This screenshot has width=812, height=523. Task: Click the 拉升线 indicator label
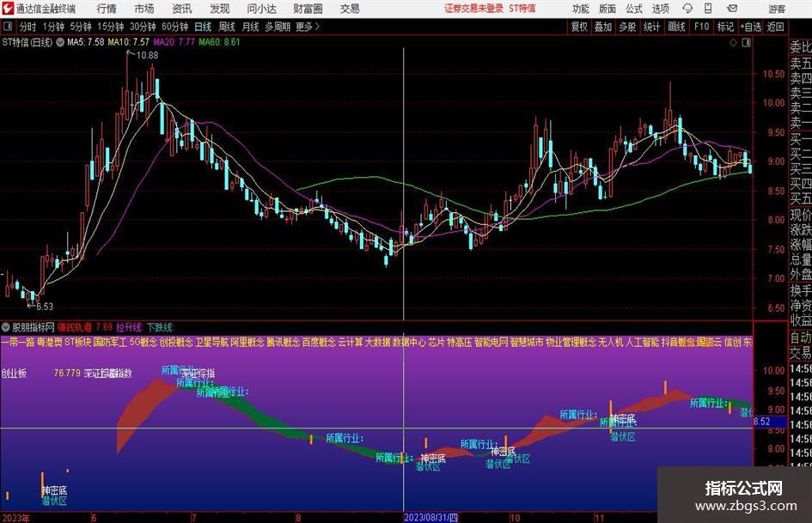[129, 327]
